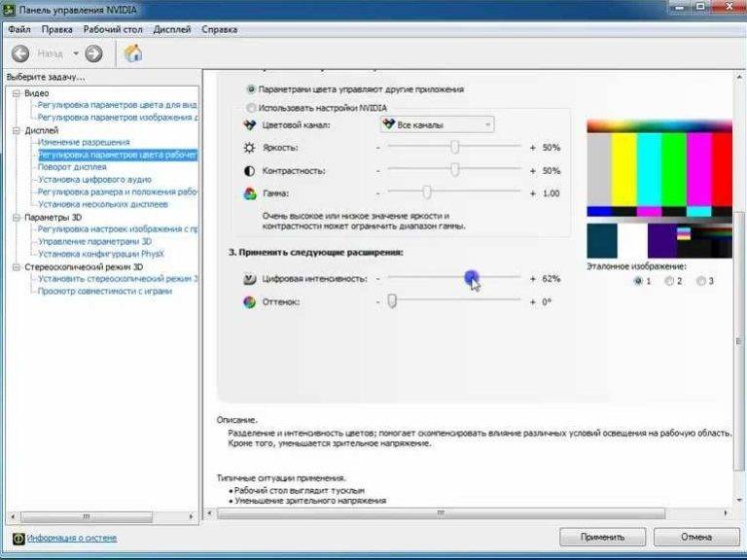This screenshot has height=560, width=747.
Task: Open 'Регулировка параметров цвета для видео' task
Action: [x=118, y=105]
